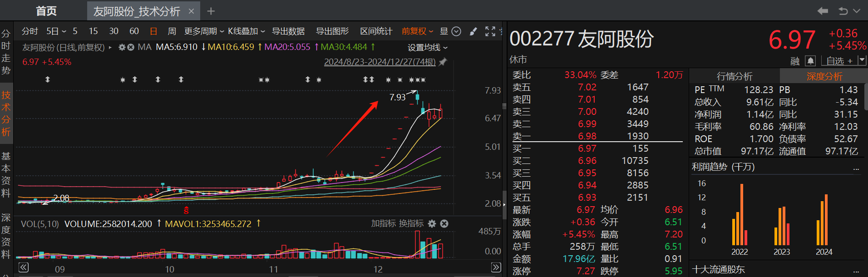The image size is (868, 277).
Task: Switch to the 首页 tab
Action: coord(46,11)
